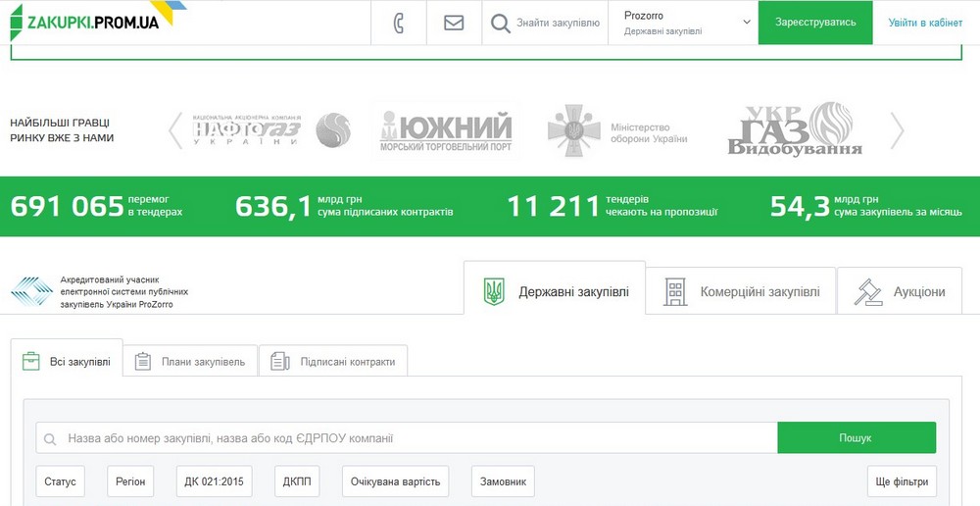Advance partner carousel with right arrow

(x=896, y=130)
